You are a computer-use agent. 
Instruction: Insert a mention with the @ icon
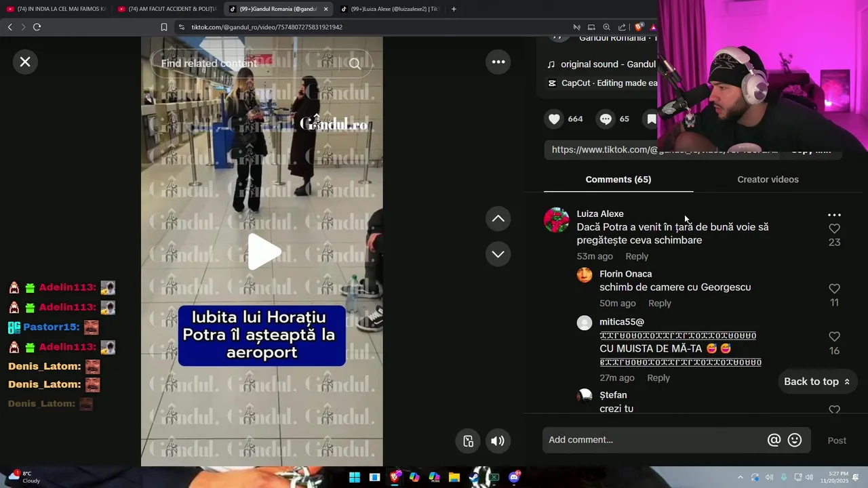point(774,441)
